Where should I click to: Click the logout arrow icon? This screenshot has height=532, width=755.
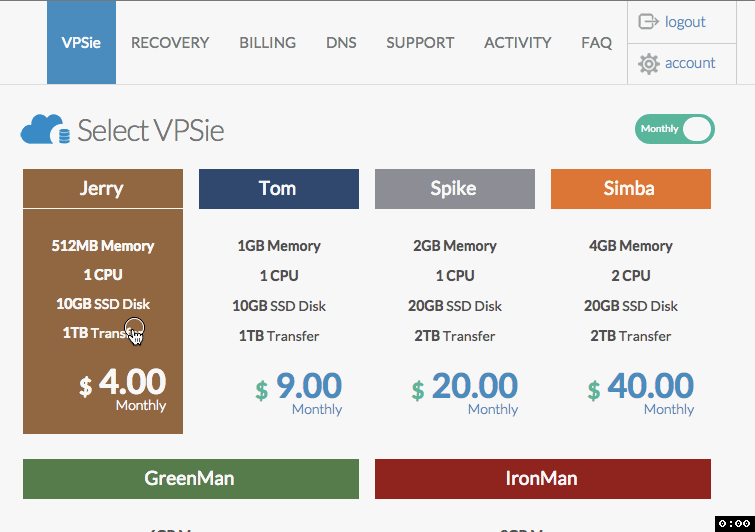[648, 22]
